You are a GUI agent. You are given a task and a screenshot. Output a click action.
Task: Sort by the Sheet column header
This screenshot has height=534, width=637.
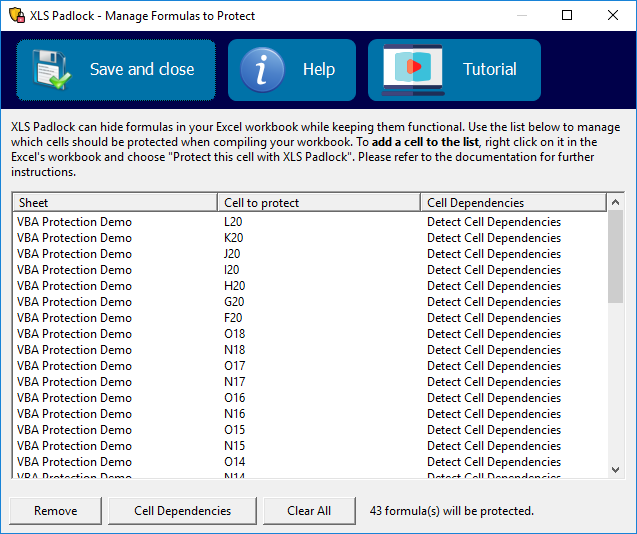pos(114,203)
